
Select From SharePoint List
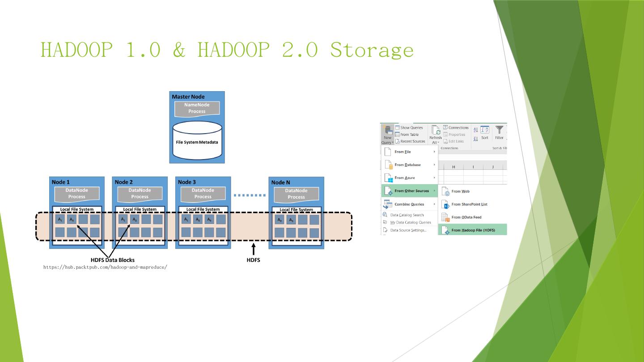pos(469,204)
